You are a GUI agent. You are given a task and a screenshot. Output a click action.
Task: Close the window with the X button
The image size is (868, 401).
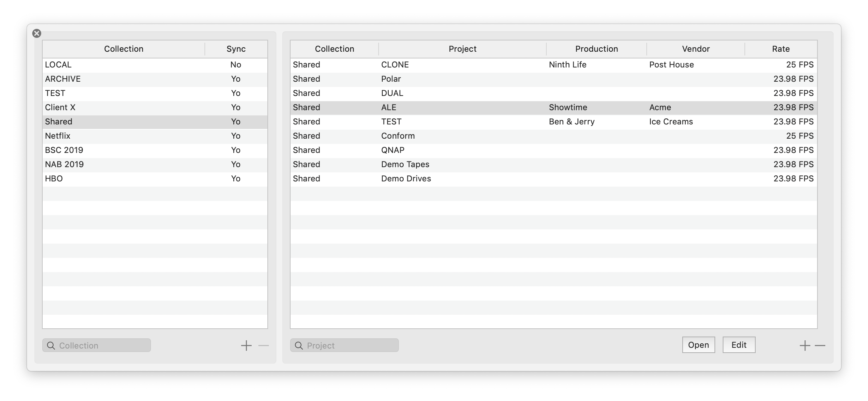coord(37,33)
